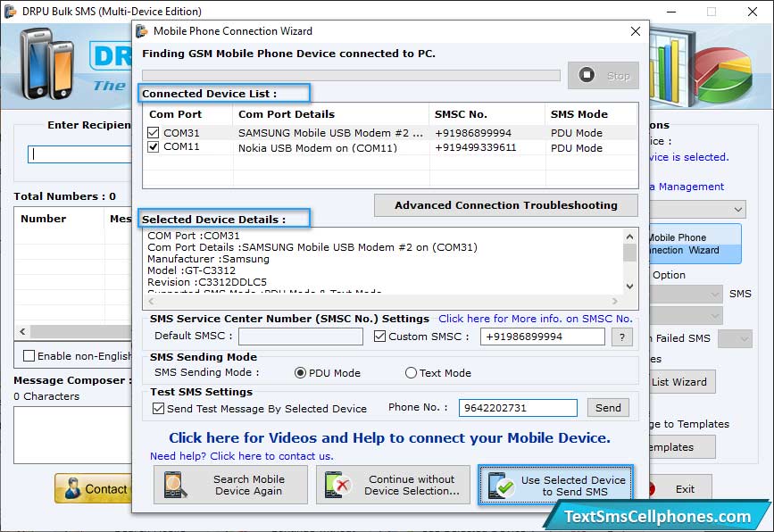Screen dimensions: 774x532
Task: Click PDU Mode cell in COM11 row
Action: point(577,148)
